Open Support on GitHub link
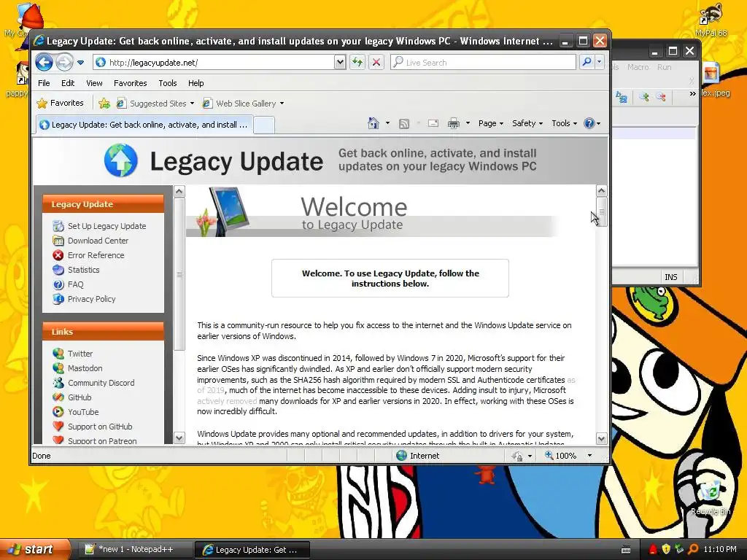The height and width of the screenshot is (560, 747). point(100,427)
